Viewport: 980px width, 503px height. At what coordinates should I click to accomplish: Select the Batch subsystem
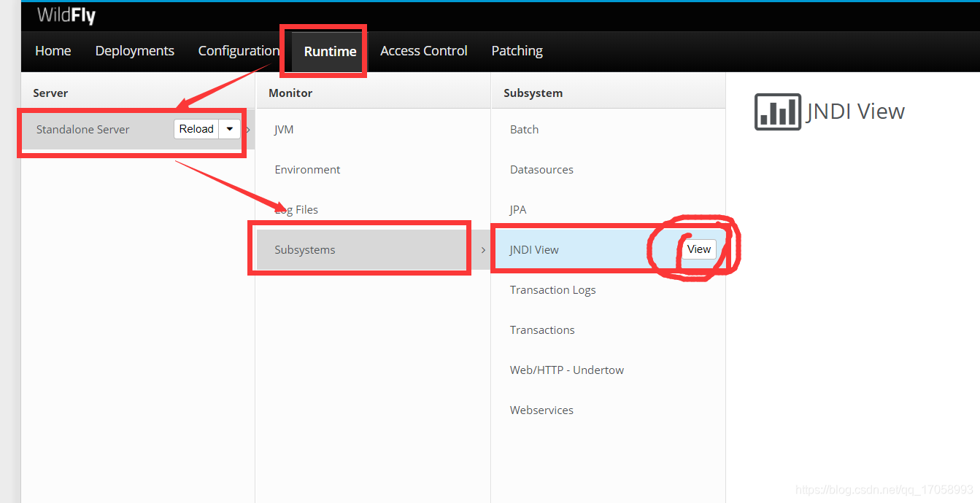point(524,130)
